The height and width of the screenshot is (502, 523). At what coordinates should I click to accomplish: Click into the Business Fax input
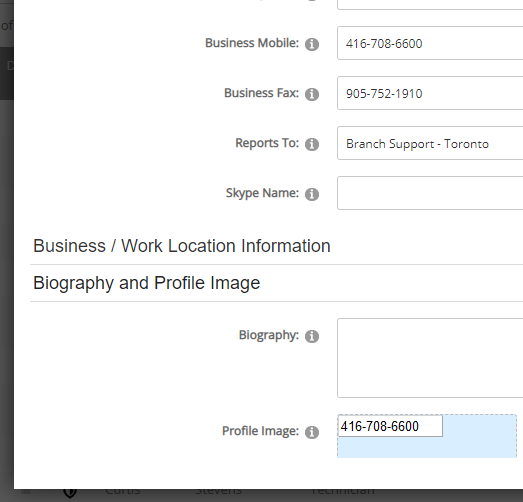[430, 93]
